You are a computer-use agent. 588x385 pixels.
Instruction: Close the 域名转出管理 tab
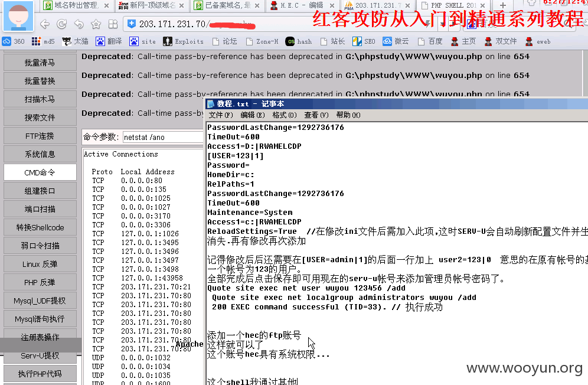tap(106, 6)
